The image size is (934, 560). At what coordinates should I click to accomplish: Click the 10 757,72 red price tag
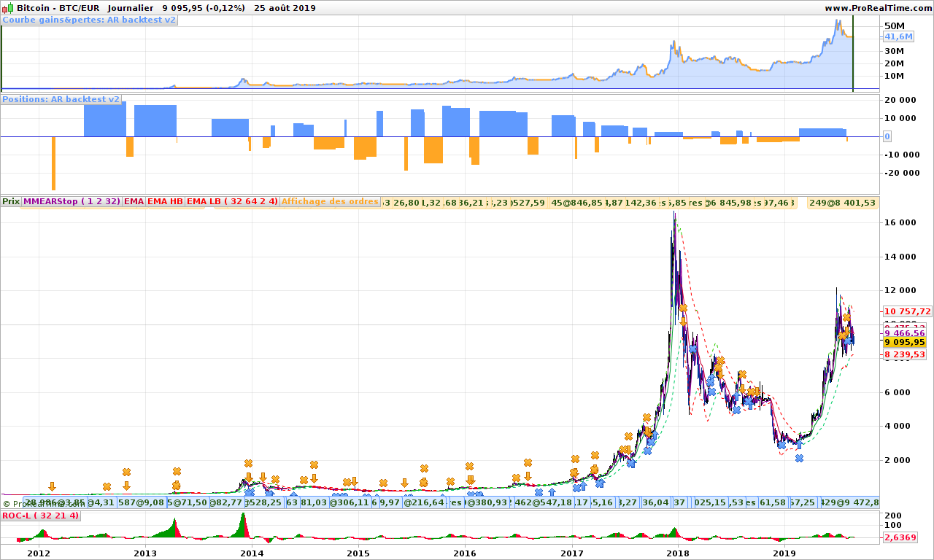[x=907, y=311]
